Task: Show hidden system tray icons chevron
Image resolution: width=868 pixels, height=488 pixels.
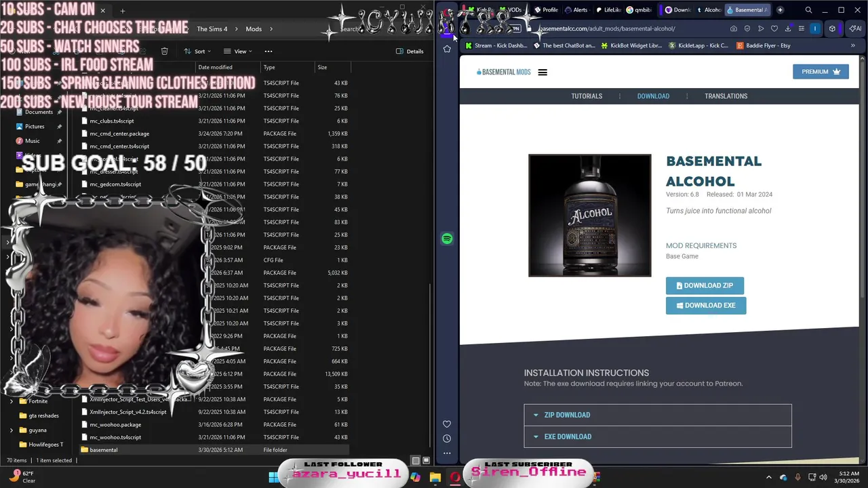Action: pos(769,477)
